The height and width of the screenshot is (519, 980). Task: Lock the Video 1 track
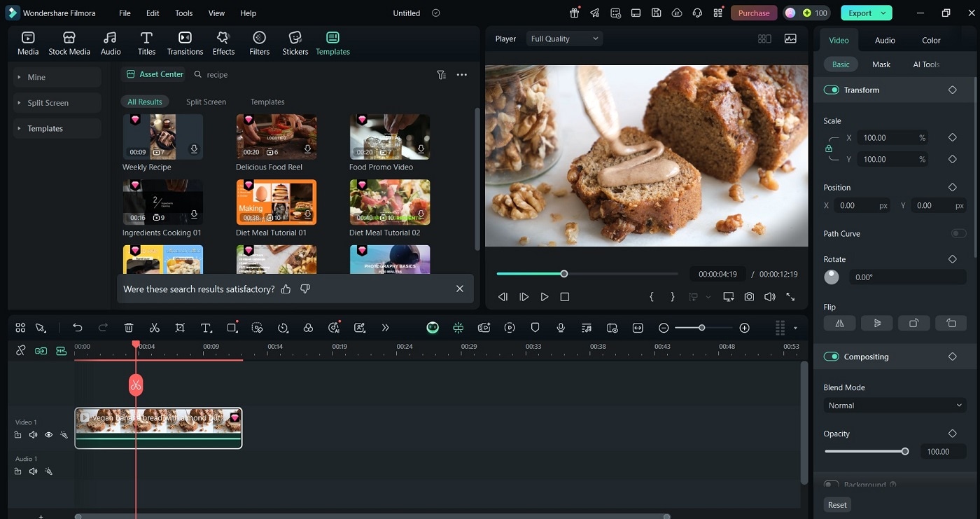[17, 435]
